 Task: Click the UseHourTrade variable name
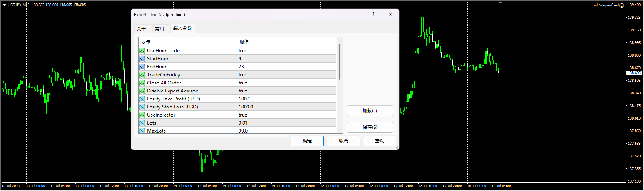tap(163, 50)
